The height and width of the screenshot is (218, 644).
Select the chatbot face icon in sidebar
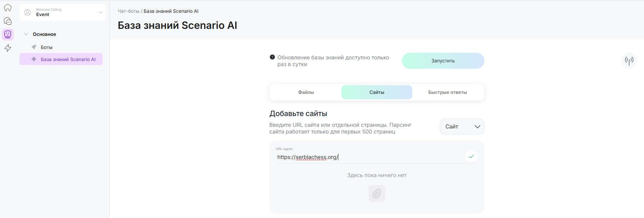(8, 34)
